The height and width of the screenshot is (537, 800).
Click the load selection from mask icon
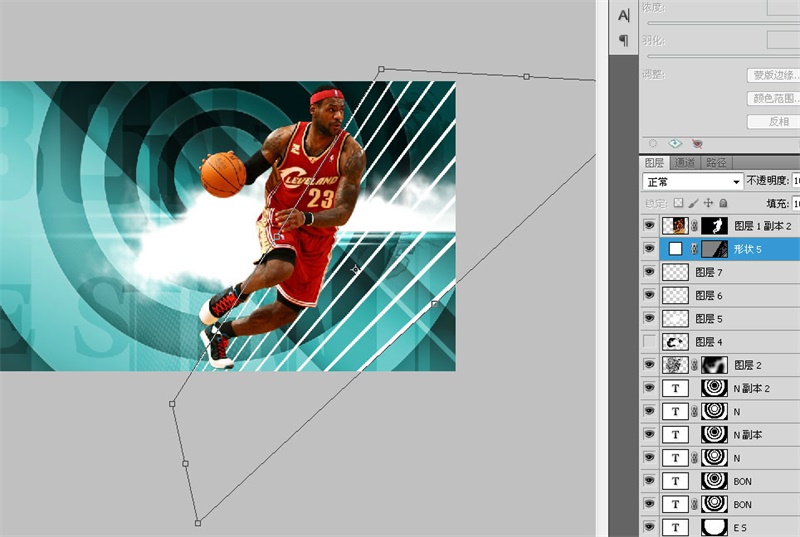click(x=653, y=143)
